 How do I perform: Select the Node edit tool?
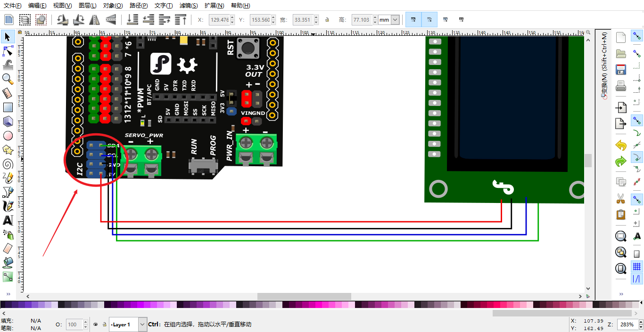pos(8,50)
